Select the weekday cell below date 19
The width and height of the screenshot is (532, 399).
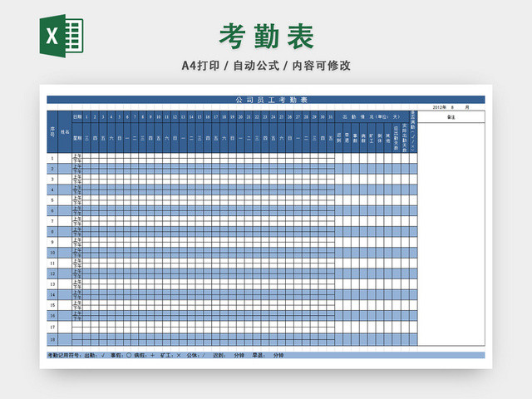tap(232, 138)
